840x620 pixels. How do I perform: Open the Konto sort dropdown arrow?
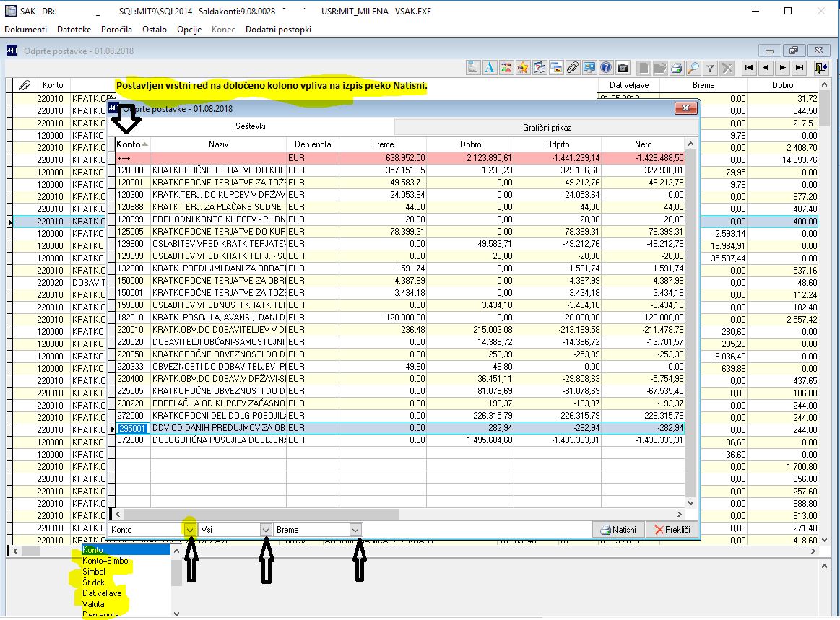[x=190, y=530]
